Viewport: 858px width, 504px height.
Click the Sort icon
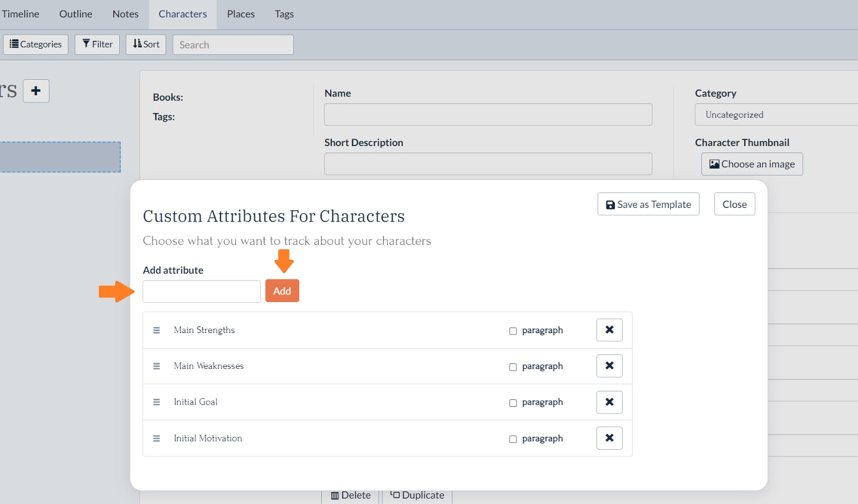coord(138,43)
